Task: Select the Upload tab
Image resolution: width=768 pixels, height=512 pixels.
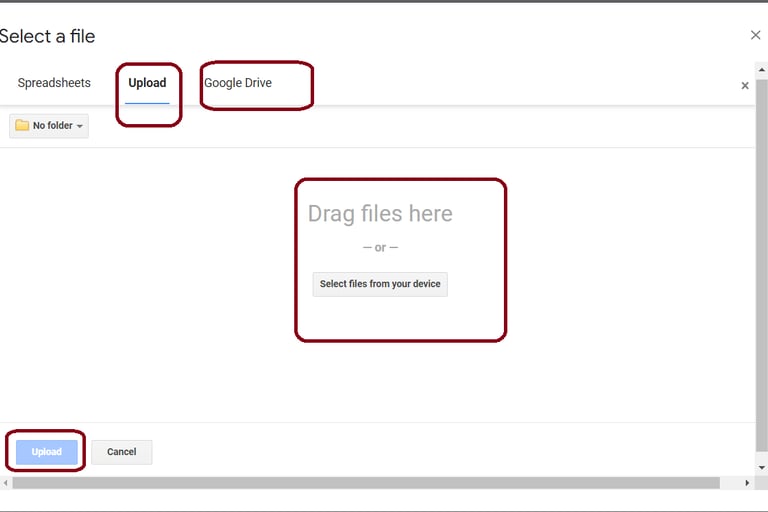Action: tap(147, 83)
